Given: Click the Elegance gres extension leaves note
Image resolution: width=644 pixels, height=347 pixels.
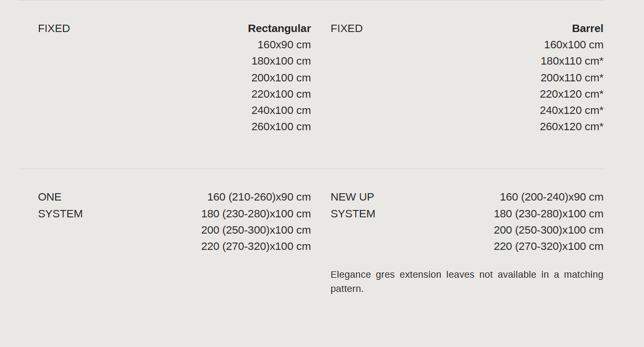Looking at the screenshot, I should click(x=467, y=281).
